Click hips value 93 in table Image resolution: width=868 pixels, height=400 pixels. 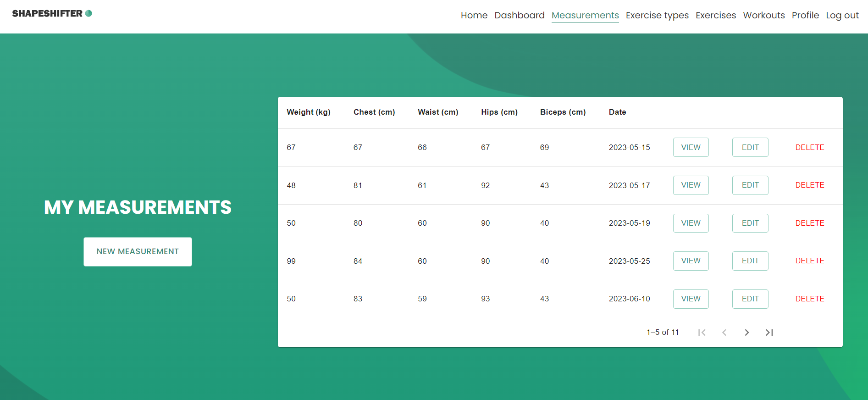click(486, 299)
